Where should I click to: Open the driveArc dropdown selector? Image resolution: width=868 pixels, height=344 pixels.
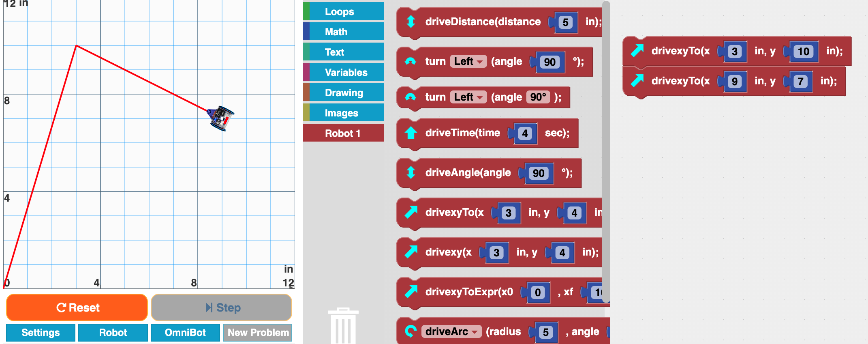coord(451,331)
